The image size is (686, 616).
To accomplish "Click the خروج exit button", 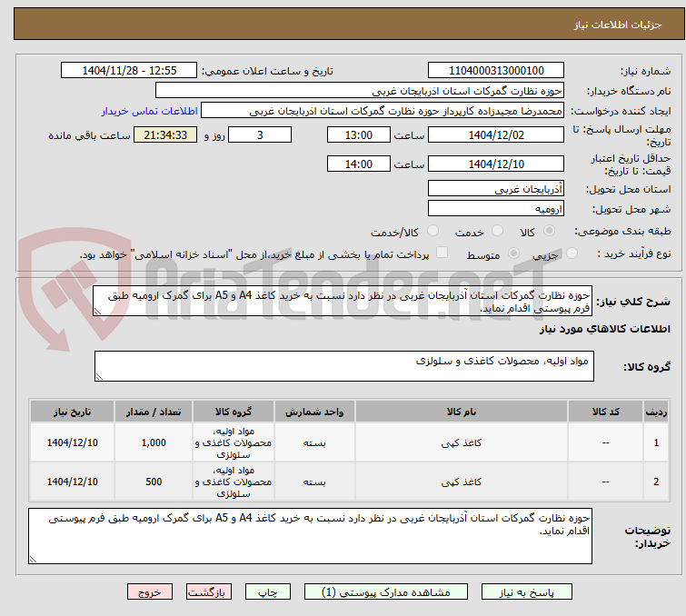I will (150, 592).
